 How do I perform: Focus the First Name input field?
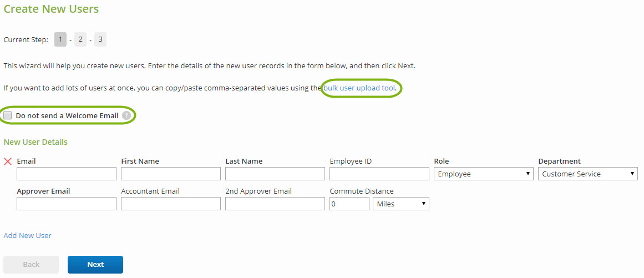click(x=171, y=174)
